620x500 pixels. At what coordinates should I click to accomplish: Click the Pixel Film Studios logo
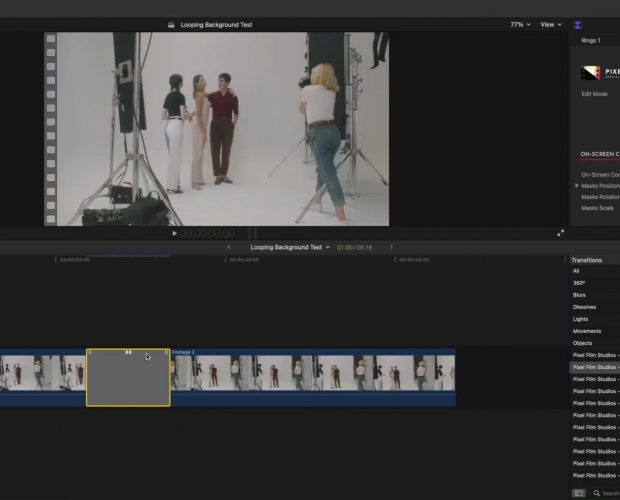click(x=590, y=73)
